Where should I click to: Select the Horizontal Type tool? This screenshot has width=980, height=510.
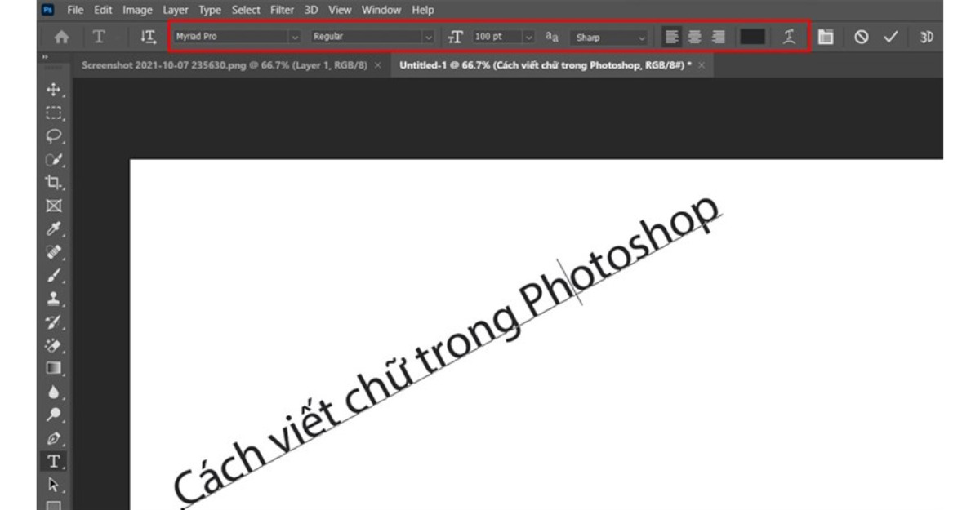[x=54, y=462]
